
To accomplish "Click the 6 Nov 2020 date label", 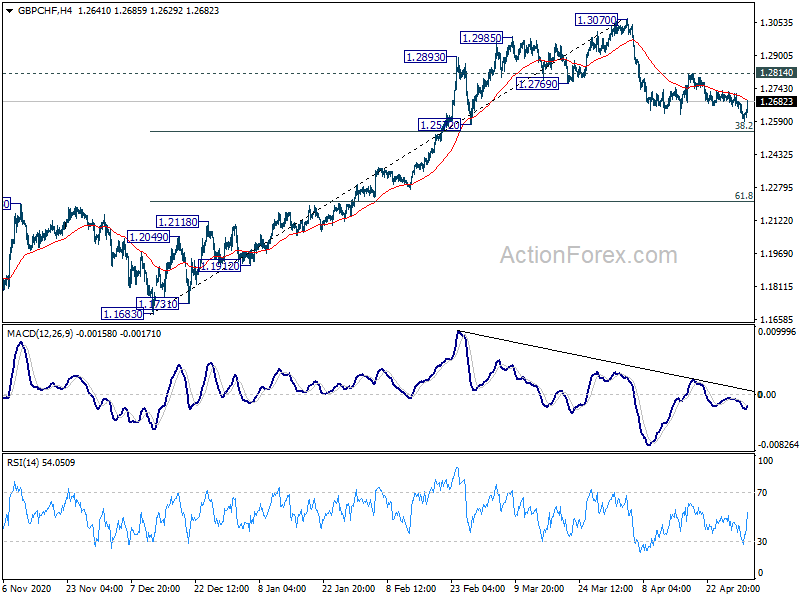I will 27,588.
